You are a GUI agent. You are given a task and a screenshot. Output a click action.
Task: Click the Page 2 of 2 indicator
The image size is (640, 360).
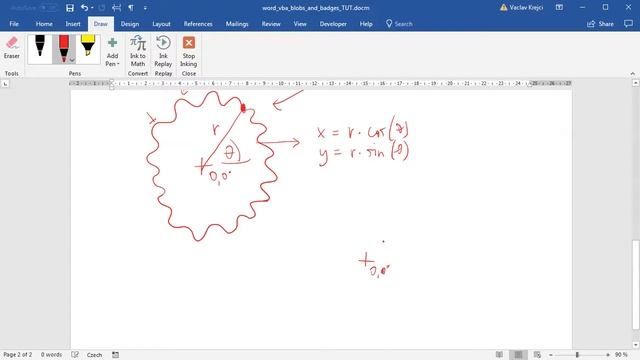click(18, 355)
